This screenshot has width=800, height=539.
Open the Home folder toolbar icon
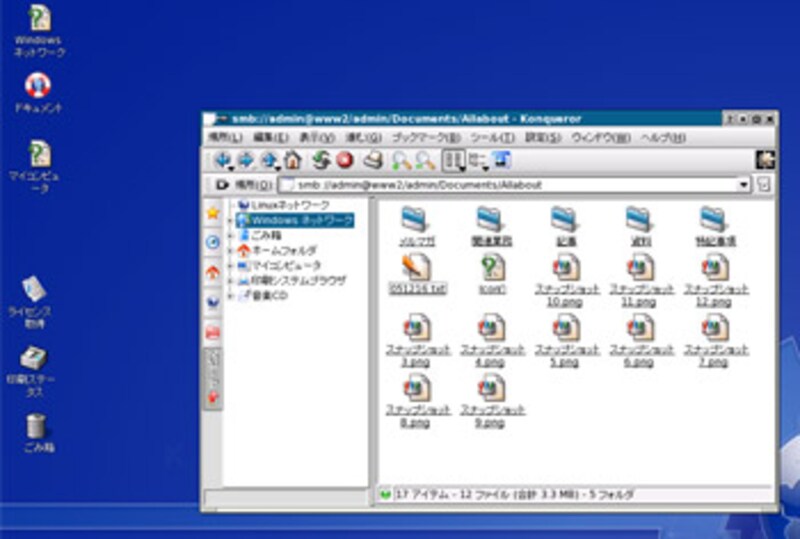(x=293, y=160)
